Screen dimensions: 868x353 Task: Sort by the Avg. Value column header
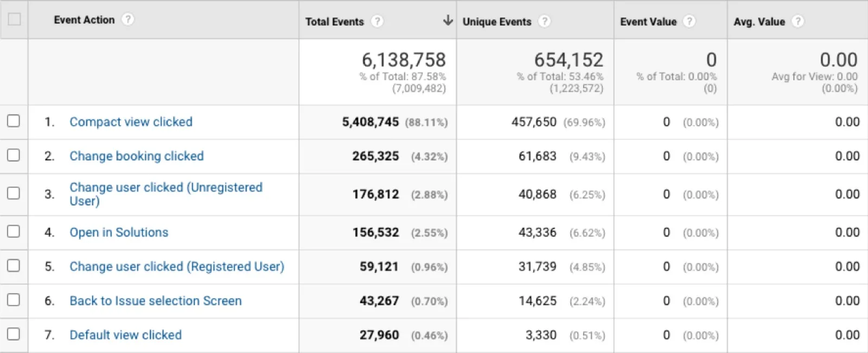(759, 22)
